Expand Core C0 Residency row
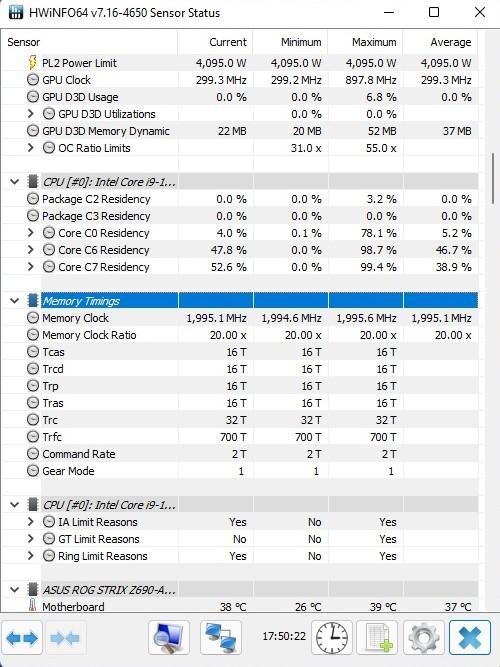Viewport: 500px width, 667px height. 30,233
